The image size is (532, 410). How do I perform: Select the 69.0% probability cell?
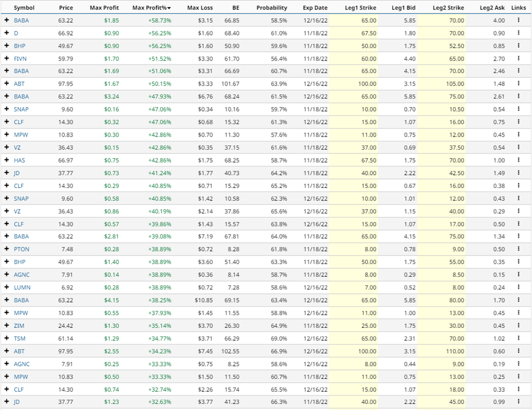279,339
